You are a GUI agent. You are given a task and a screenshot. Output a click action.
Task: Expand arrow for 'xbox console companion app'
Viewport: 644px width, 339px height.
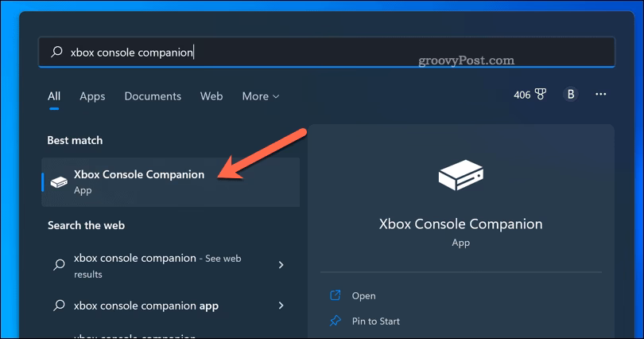click(281, 306)
